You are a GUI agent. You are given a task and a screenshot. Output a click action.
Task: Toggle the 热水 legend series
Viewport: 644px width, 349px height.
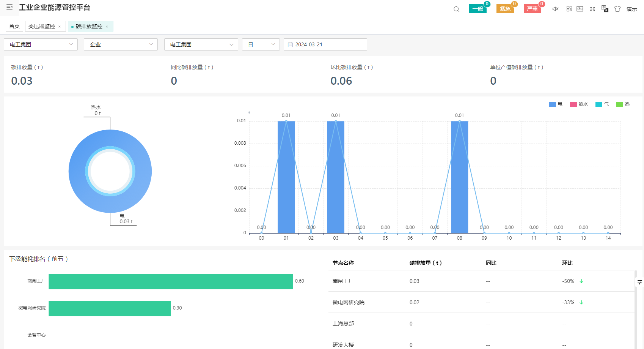(579, 104)
